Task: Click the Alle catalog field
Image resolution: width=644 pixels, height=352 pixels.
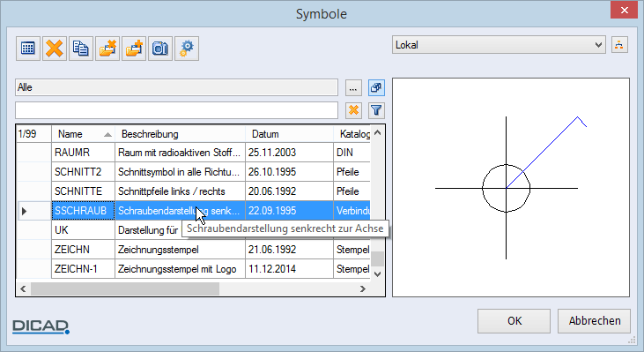Action: tap(176, 87)
